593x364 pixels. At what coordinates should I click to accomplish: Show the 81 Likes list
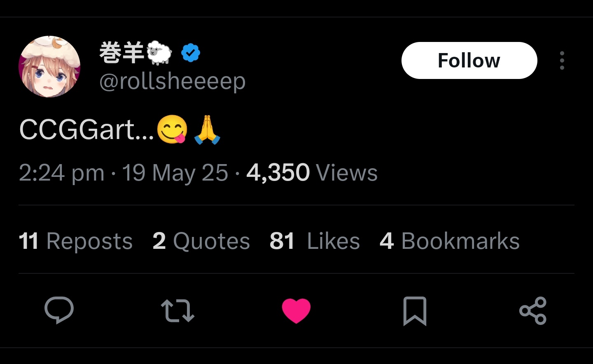tap(315, 241)
